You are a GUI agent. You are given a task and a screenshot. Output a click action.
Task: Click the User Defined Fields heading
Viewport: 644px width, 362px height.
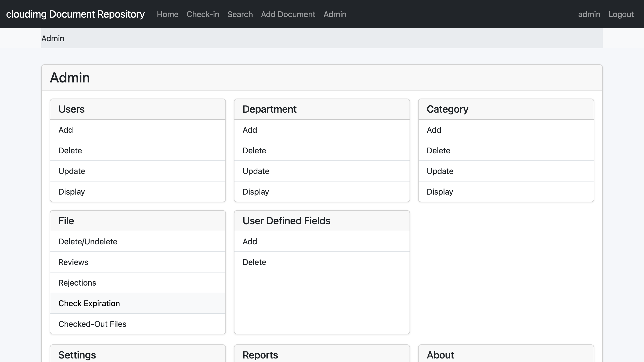(287, 221)
